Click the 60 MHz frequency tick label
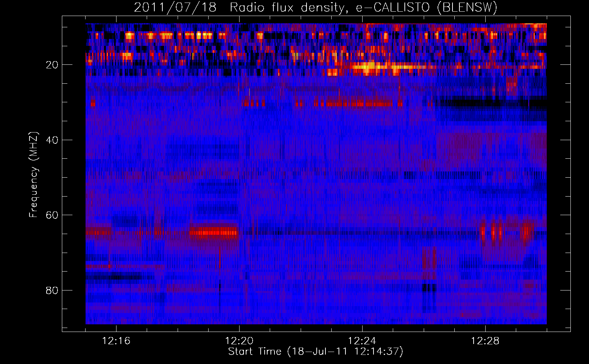The image size is (589, 364). 52,215
